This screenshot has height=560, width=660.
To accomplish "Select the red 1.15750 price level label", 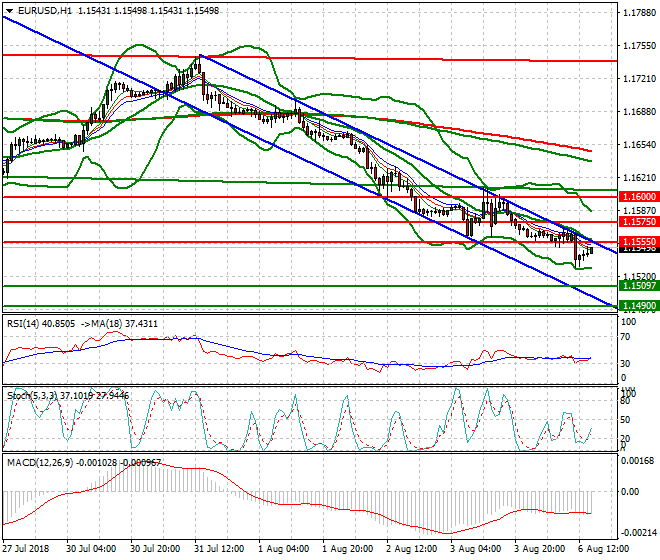I will coord(638,222).
